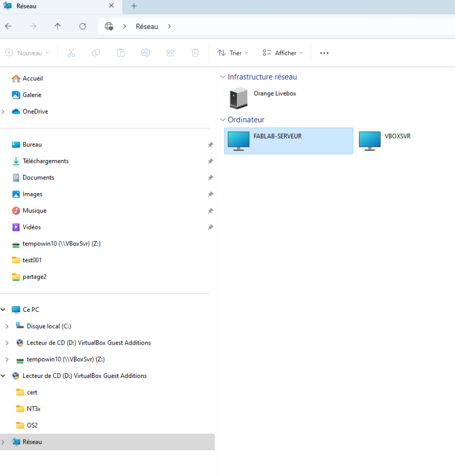This screenshot has height=476, width=455.
Task: Open the Afficher view dropdown
Action: point(283,53)
